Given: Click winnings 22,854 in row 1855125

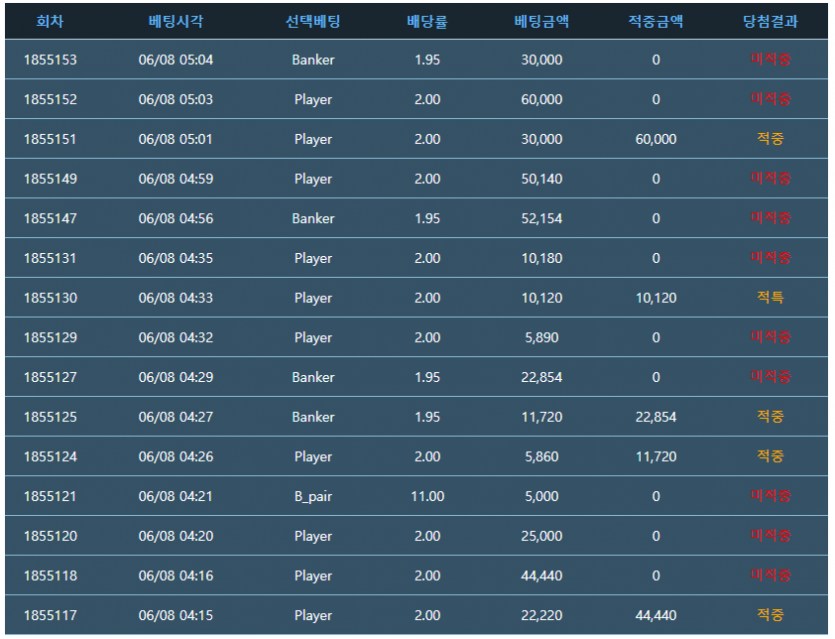Looking at the screenshot, I should coord(656,417).
